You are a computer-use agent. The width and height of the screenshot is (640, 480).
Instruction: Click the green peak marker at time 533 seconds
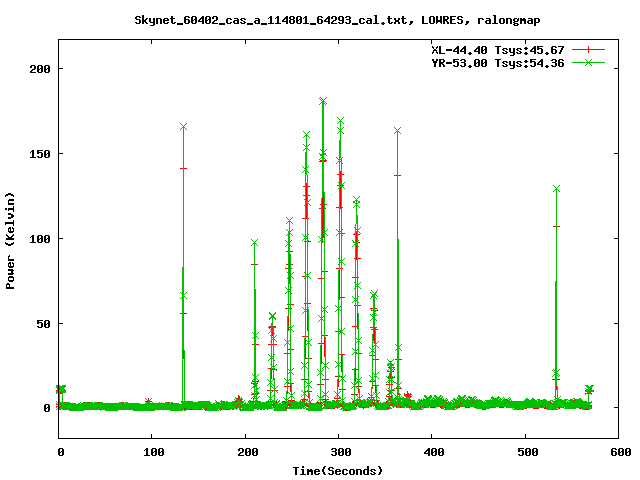pos(556,189)
